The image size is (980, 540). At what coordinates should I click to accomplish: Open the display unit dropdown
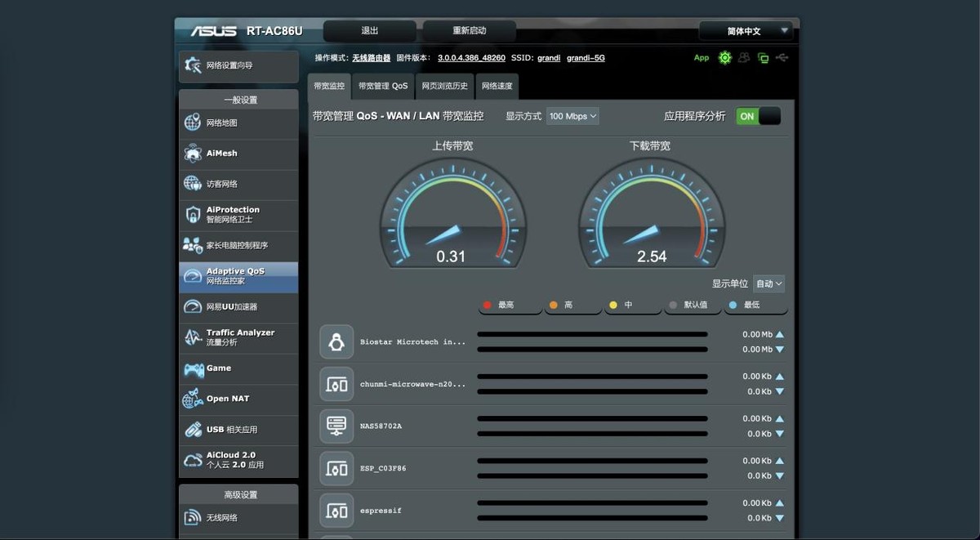click(768, 283)
